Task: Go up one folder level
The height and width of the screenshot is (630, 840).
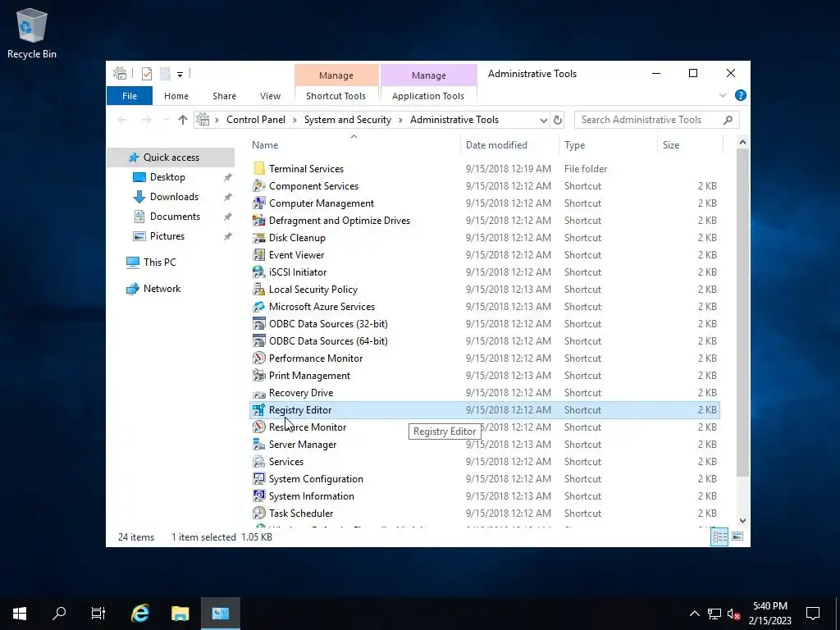Action: (x=183, y=120)
